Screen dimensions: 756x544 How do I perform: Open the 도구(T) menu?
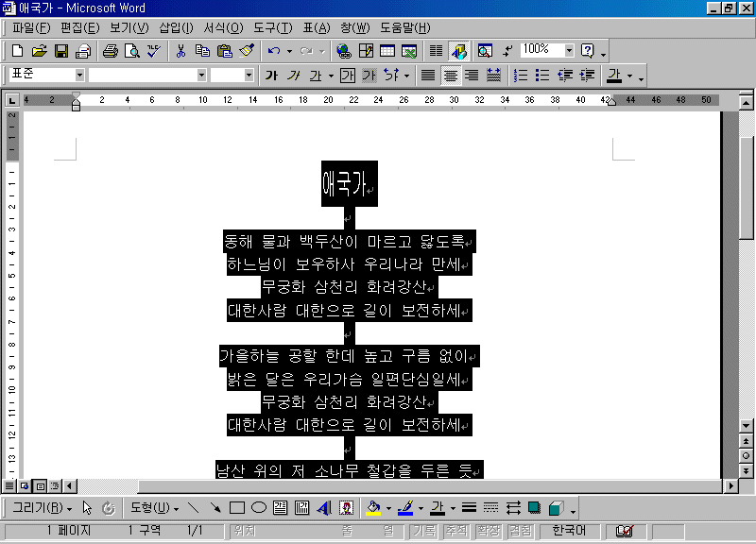tap(273, 28)
